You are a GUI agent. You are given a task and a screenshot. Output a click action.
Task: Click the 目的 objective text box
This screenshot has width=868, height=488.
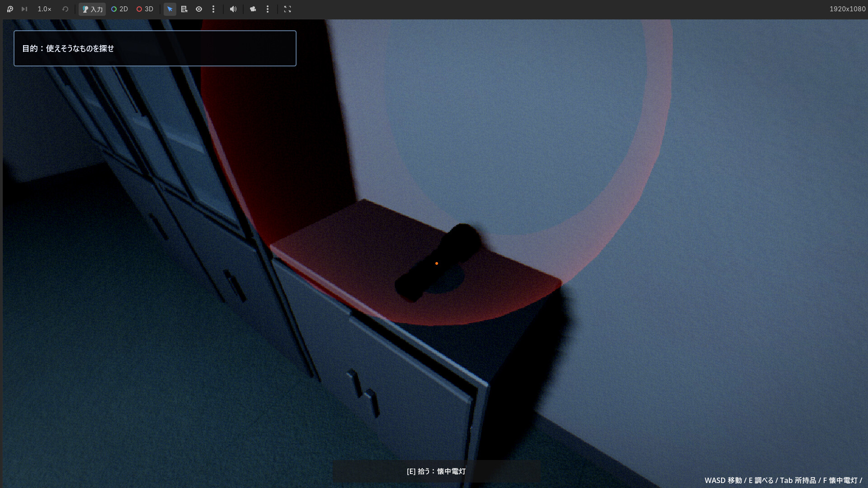coord(155,48)
